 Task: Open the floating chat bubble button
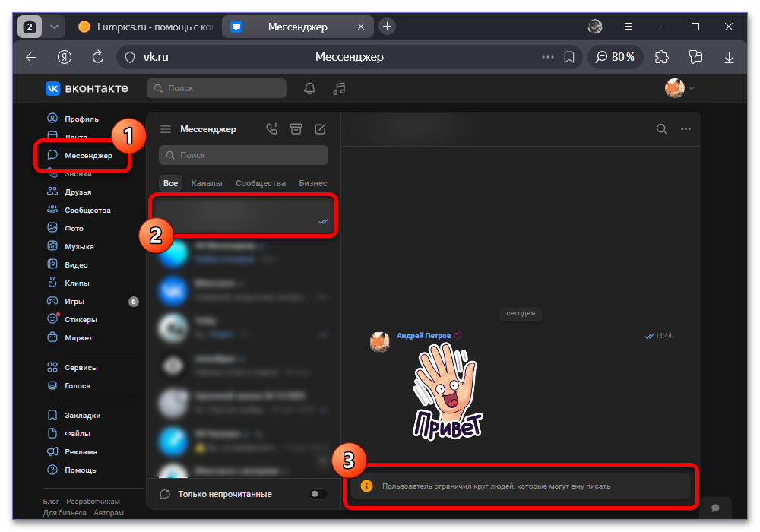point(715,508)
